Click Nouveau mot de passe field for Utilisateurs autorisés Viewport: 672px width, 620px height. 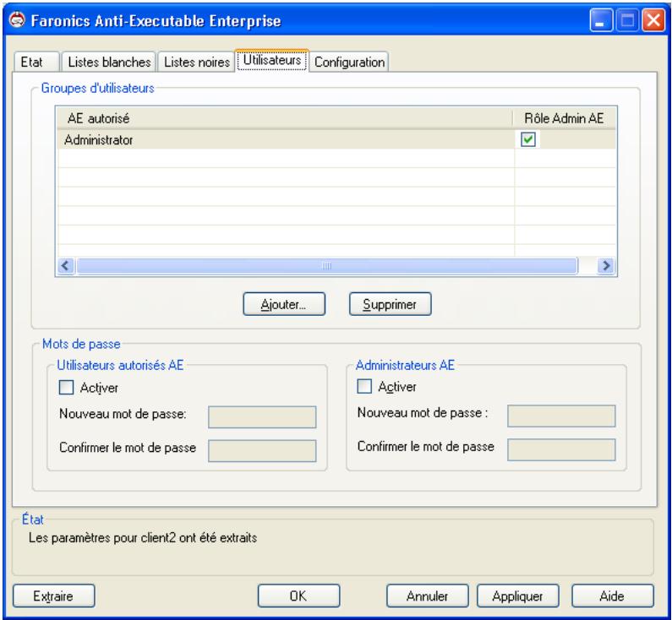click(x=262, y=417)
